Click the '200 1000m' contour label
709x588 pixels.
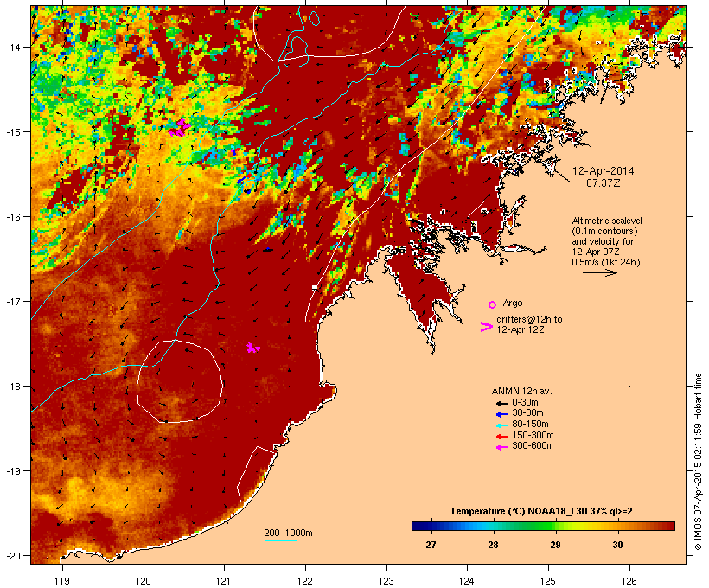pos(288,533)
